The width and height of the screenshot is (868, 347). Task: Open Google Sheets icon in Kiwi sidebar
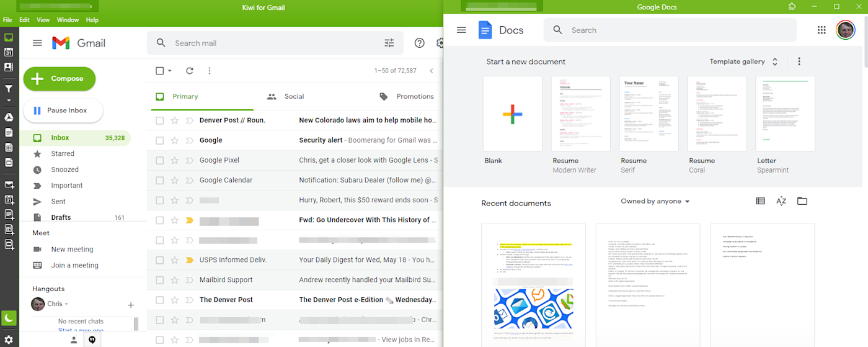point(9,147)
